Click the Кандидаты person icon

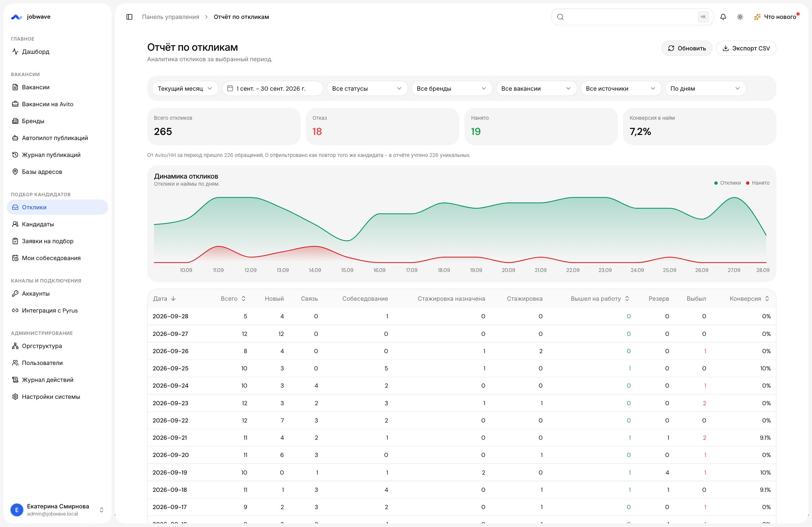click(x=15, y=224)
